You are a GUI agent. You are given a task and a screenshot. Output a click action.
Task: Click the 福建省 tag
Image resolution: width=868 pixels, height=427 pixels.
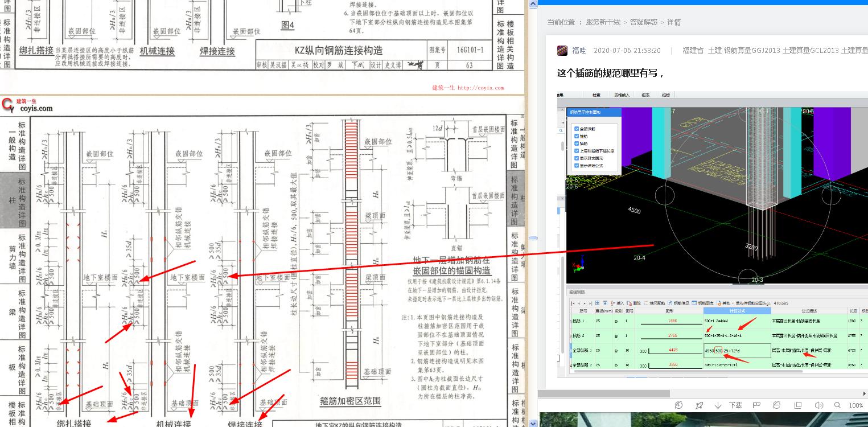[693, 51]
